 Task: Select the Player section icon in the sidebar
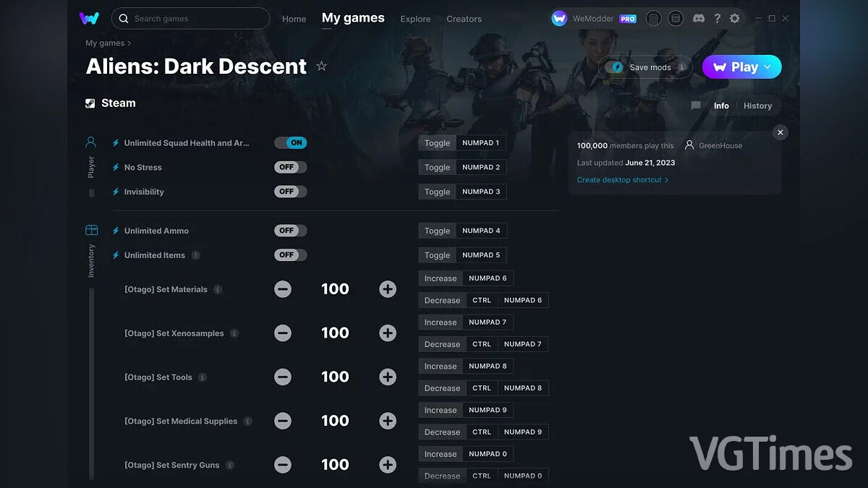(90, 142)
